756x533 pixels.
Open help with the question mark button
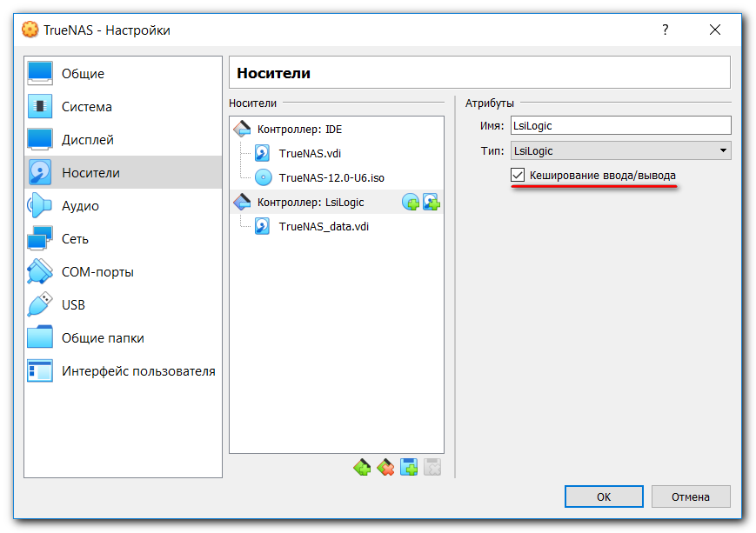click(666, 30)
